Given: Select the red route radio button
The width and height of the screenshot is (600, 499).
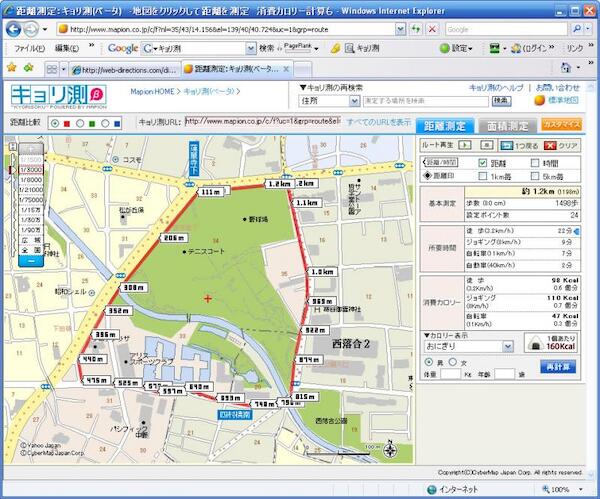Looking at the screenshot, I should pyautogui.click(x=55, y=124).
